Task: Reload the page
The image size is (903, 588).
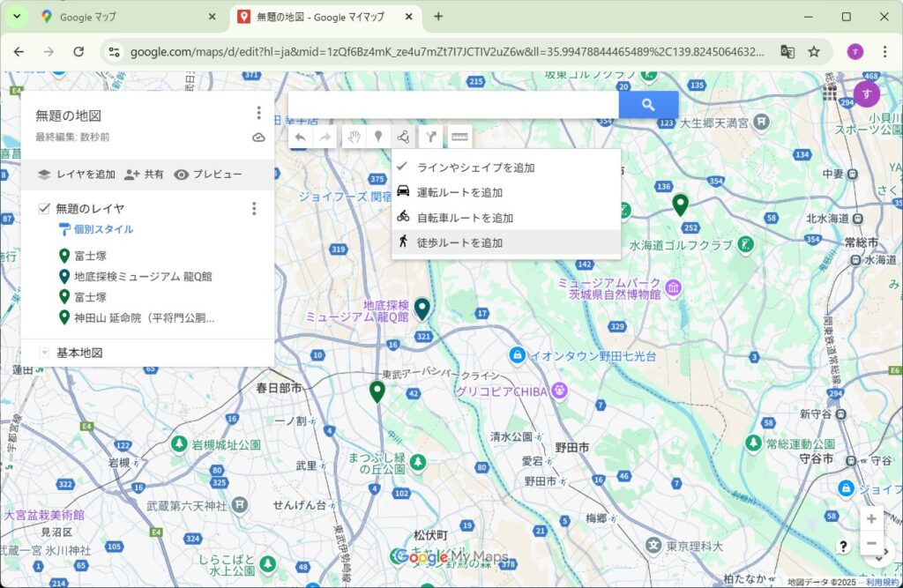Action: coord(78,52)
